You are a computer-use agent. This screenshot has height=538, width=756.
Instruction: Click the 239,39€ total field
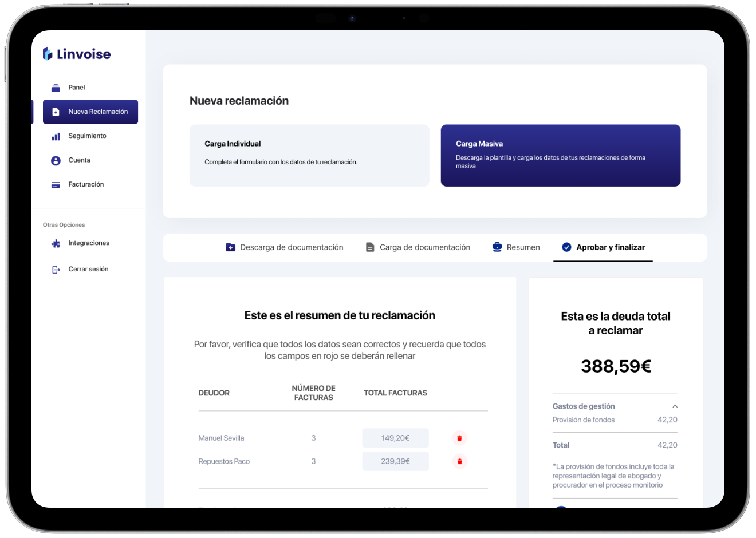[x=396, y=461]
